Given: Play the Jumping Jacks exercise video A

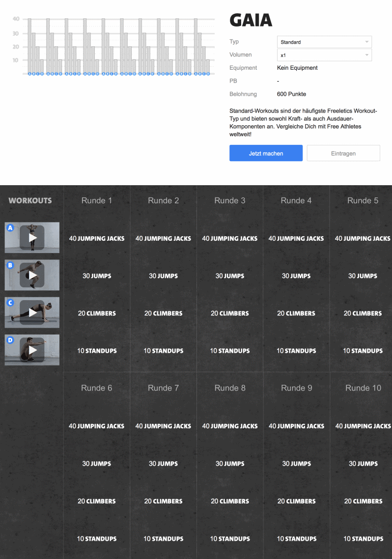Looking at the screenshot, I should click(32, 237).
